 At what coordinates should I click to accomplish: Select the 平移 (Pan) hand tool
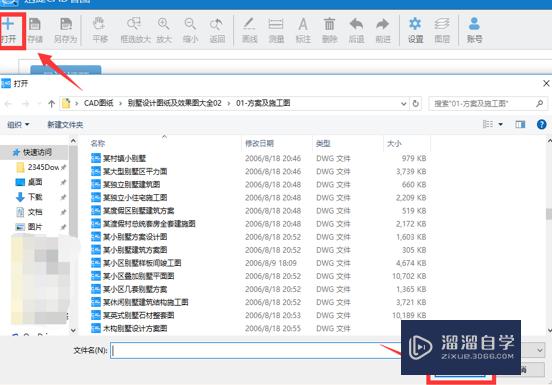[x=100, y=30]
